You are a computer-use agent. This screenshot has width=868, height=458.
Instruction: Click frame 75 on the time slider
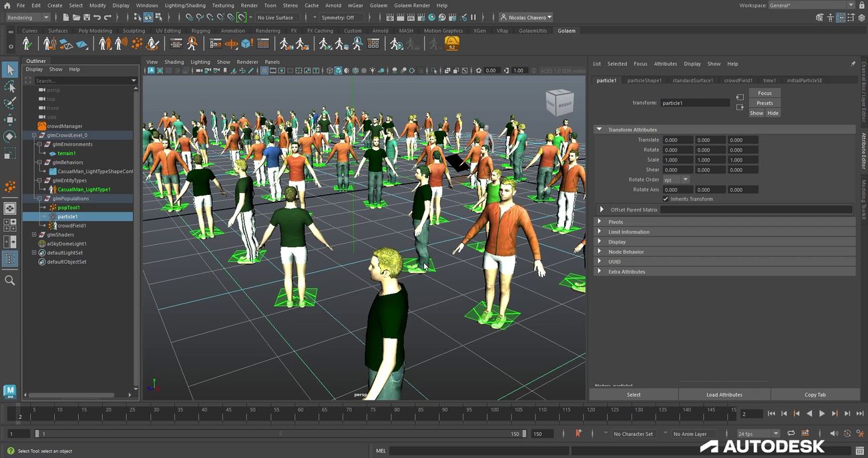[373, 415]
